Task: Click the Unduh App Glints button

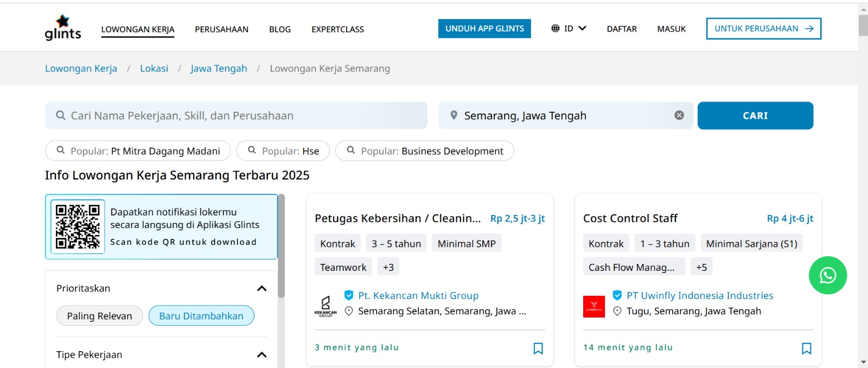Action: tap(484, 29)
